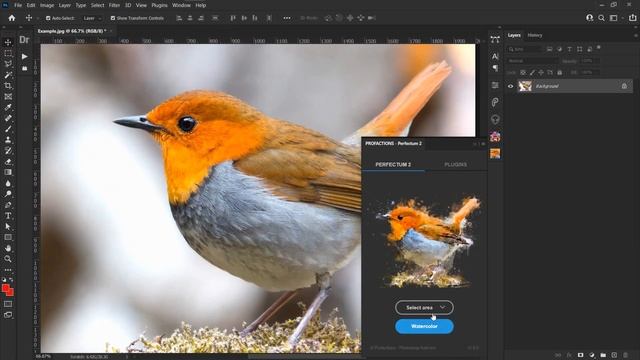Open the Filter menu
Screen dimensions: 640x360
tap(114, 5)
